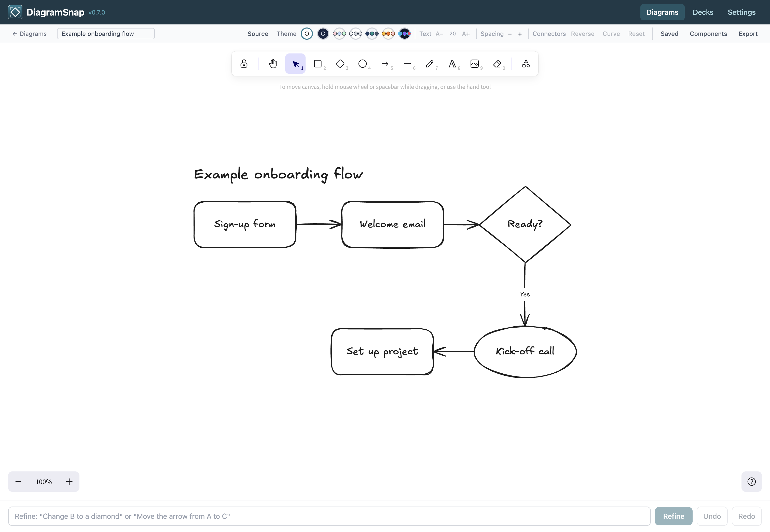This screenshot has width=770, height=532.
Task: Select the dark navy theme swatch
Action: (x=323, y=34)
